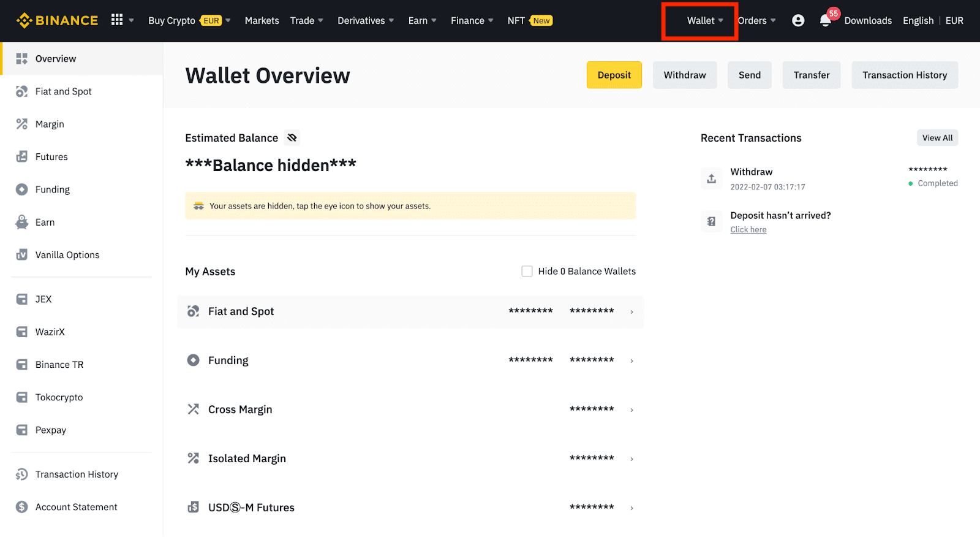This screenshot has width=980, height=537.
Task: Click View All recent transactions
Action: coord(937,138)
